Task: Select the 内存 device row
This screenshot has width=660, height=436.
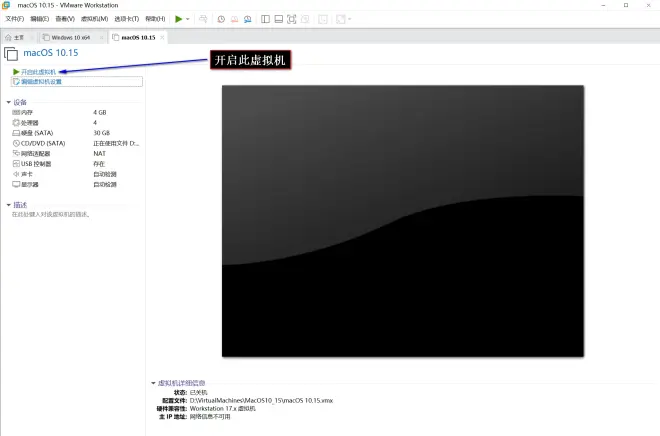Action: click(76, 112)
